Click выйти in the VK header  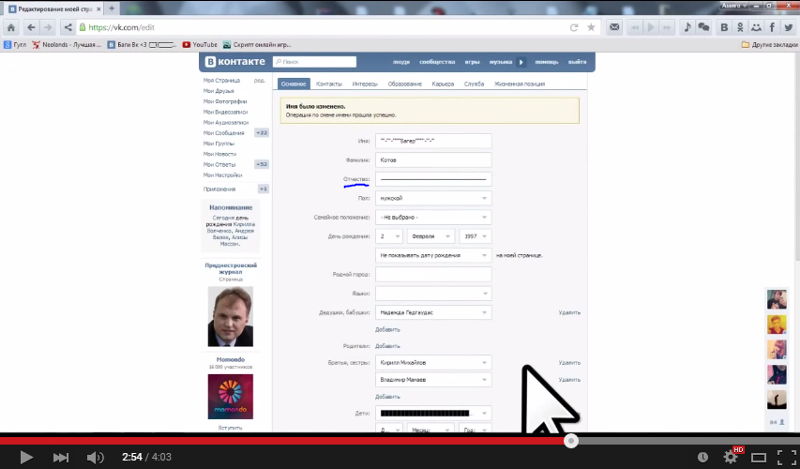click(577, 62)
